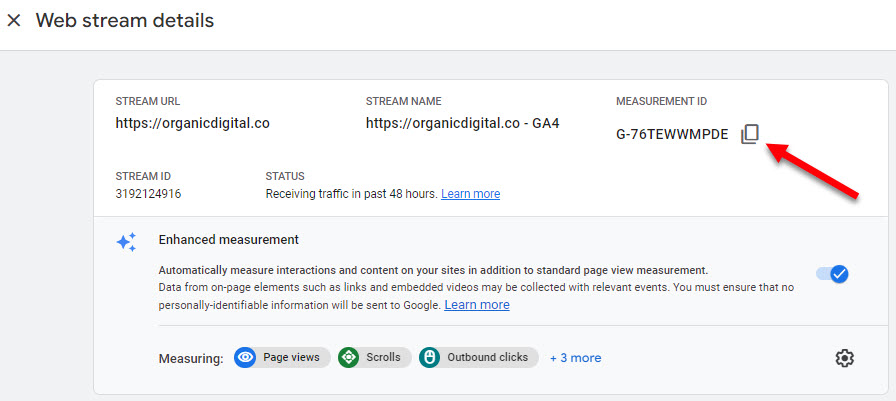896x401 pixels.
Task: Click the MEASUREMENT ID field label
Action: coord(661,102)
